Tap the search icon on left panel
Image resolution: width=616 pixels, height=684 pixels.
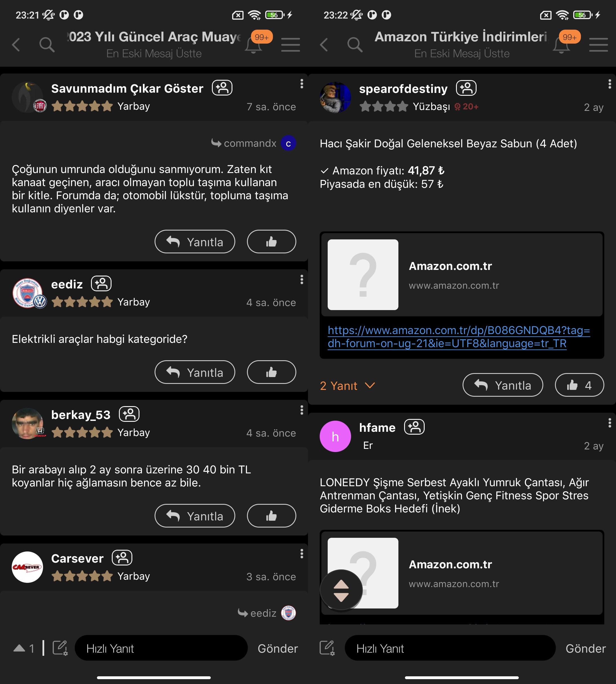click(x=47, y=44)
